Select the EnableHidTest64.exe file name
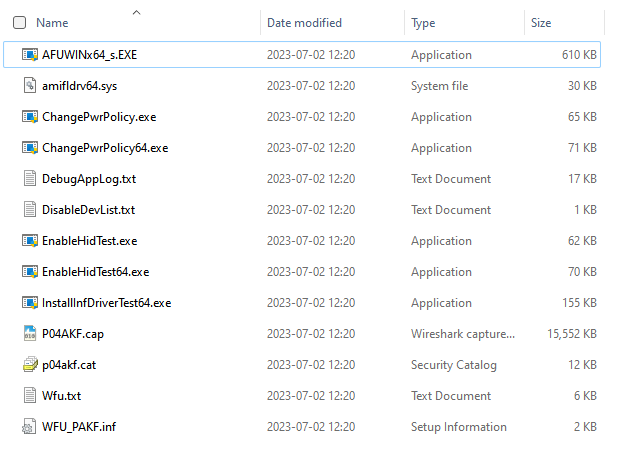Screen dimensions: 641x449 pos(95,272)
